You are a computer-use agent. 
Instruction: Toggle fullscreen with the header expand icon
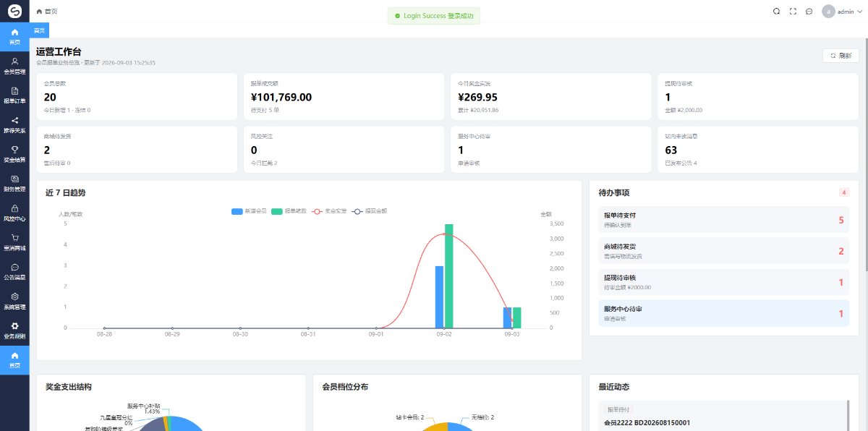(x=793, y=12)
